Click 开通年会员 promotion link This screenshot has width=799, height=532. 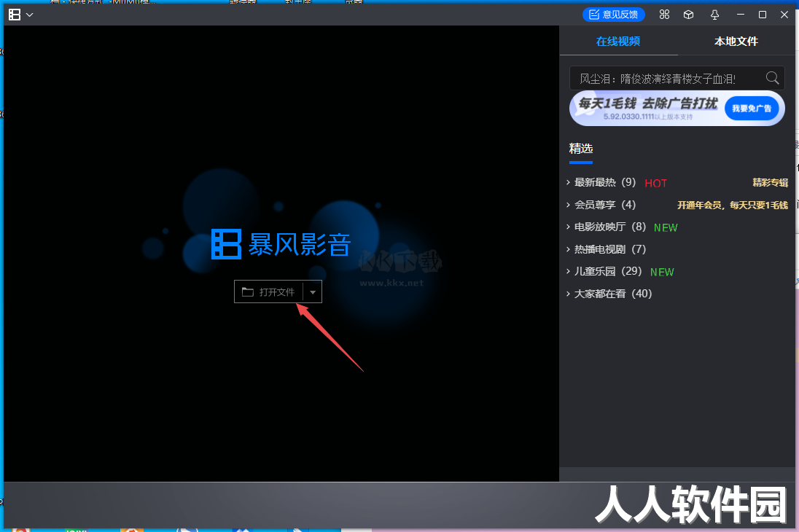(x=732, y=205)
